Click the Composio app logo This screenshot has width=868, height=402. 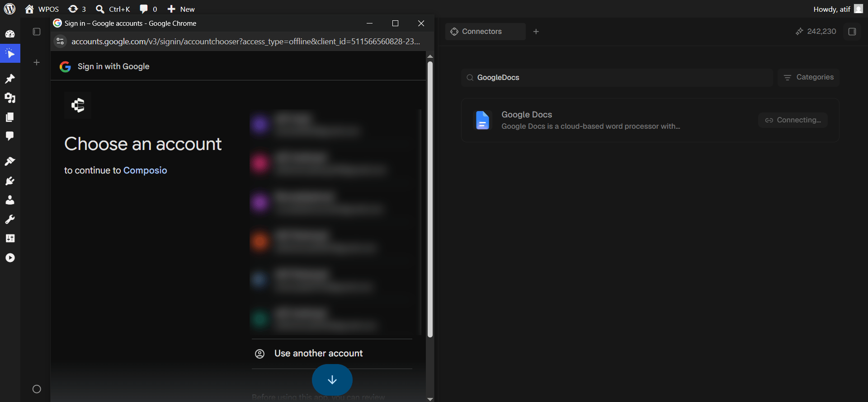click(78, 105)
